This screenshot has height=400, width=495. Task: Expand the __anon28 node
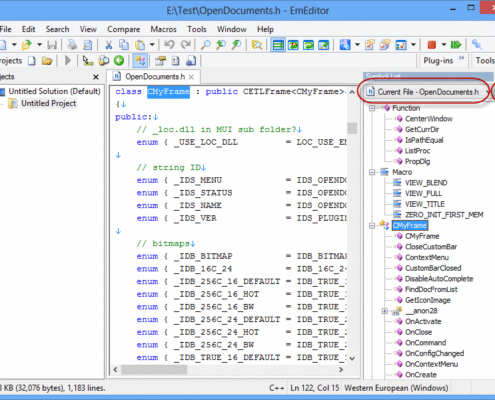click(385, 311)
